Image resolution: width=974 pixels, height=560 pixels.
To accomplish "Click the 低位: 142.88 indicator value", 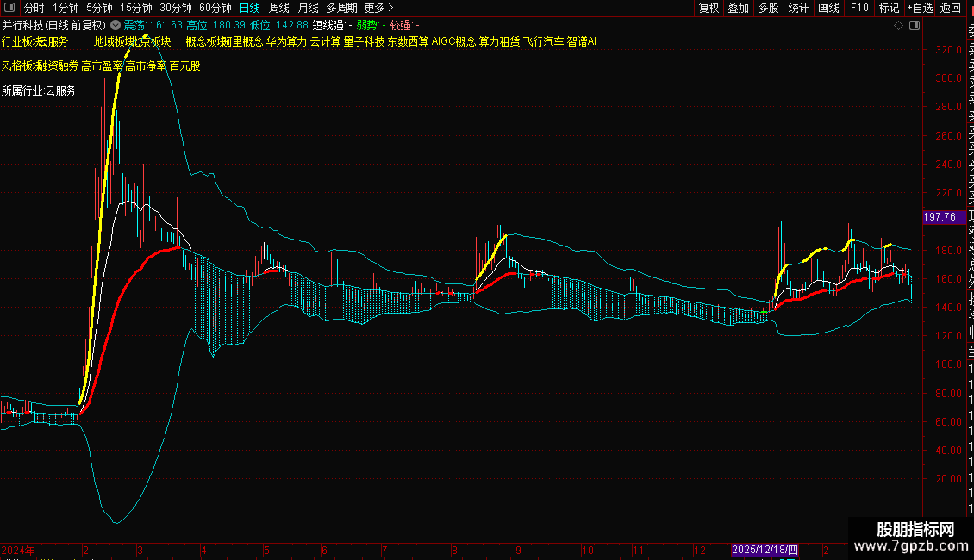I will (x=279, y=26).
